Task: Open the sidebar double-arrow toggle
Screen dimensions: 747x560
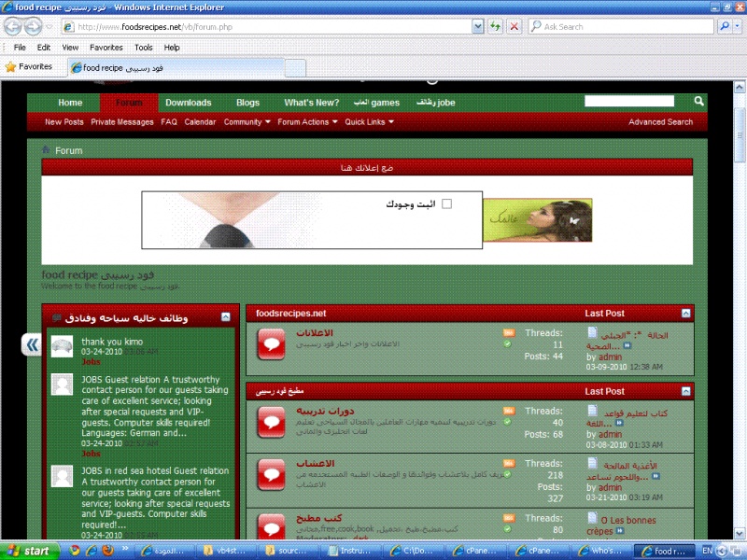Action: pos(33,345)
